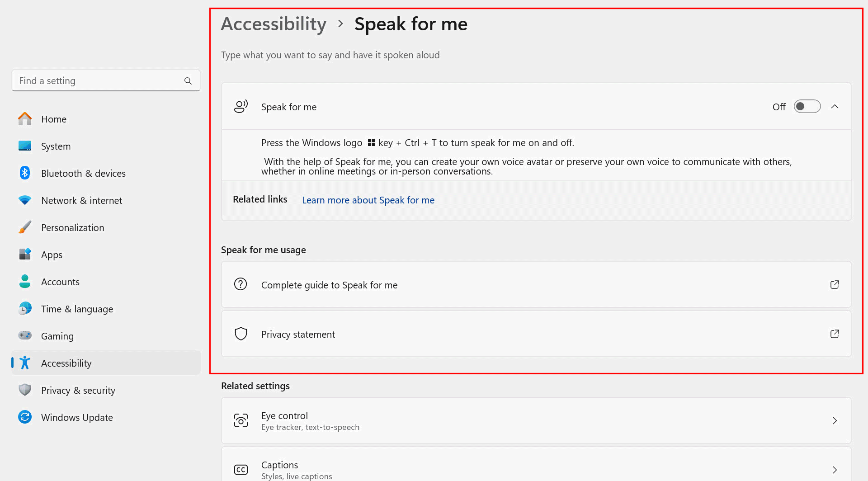Screen dimensions: 868x481
Task: Select Accessibility in the sidebar
Action: point(106,363)
